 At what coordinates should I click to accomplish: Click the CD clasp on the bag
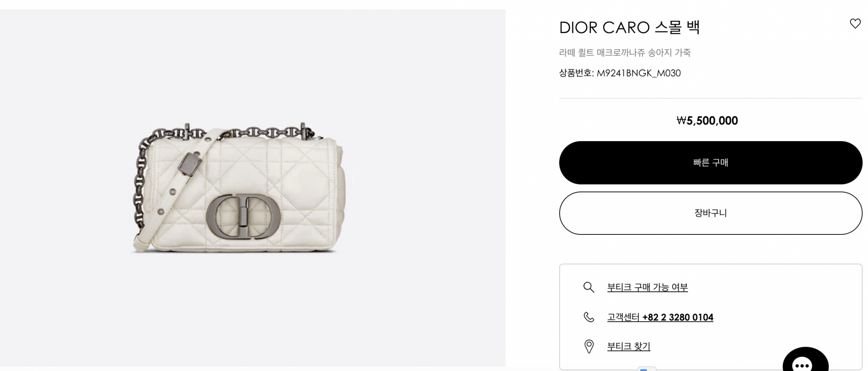(243, 216)
